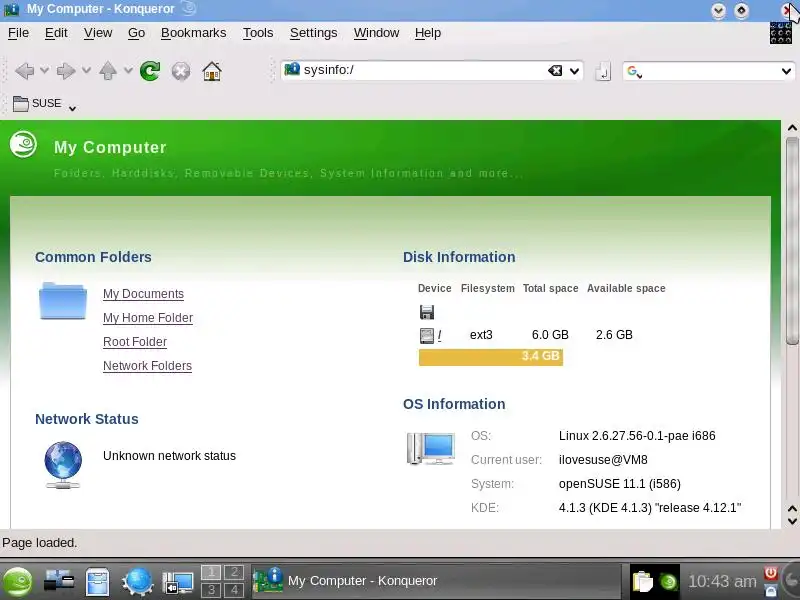Image resolution: width=800 pixels, height=600 pixels.
Task: Open the Bookmarks menu
Action: (193, 33)
